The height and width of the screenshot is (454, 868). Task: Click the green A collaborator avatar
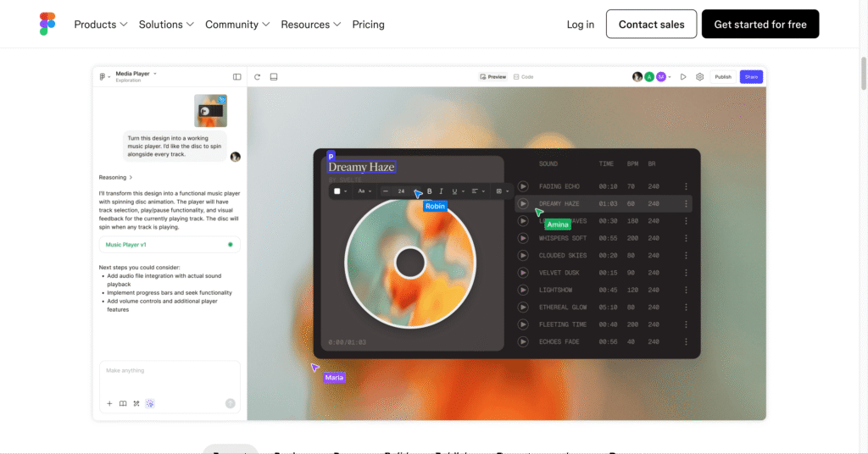tap(649, 77)
